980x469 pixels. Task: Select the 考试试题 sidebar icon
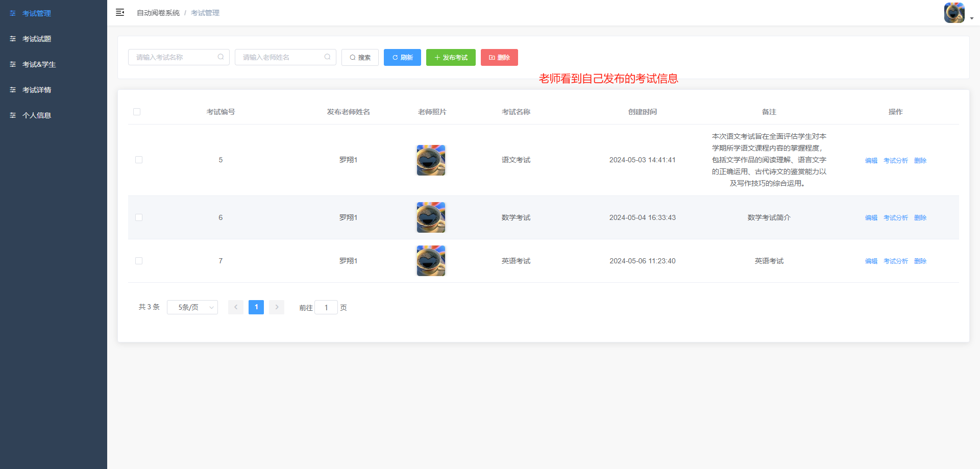pyautogui.click(x=13, y=38)
